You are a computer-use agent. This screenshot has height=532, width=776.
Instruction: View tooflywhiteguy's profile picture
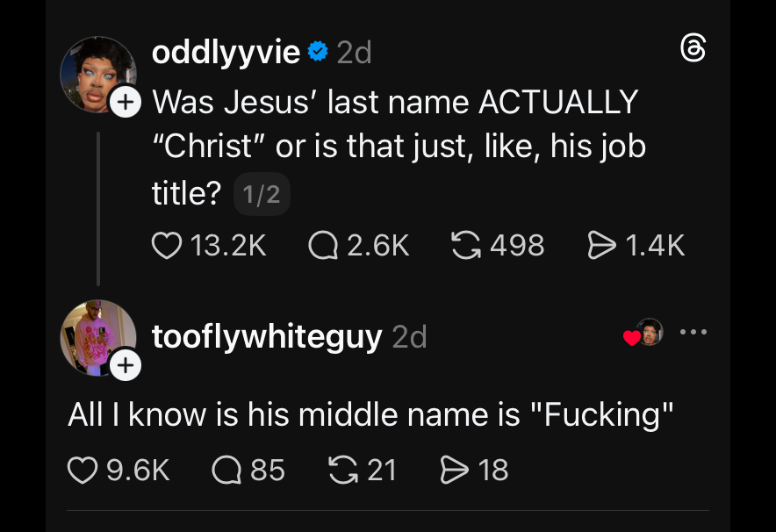click(x=97, y=337)
